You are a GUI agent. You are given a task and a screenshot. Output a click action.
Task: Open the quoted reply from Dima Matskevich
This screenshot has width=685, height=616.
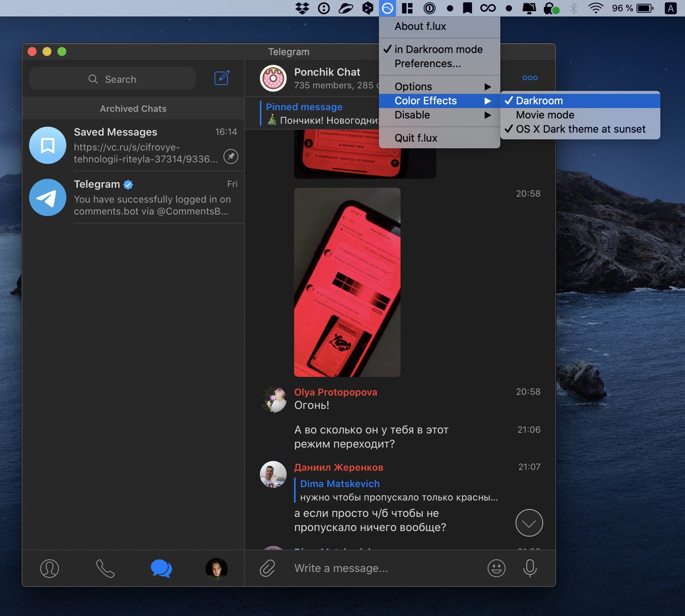click(x=397, y=490)
